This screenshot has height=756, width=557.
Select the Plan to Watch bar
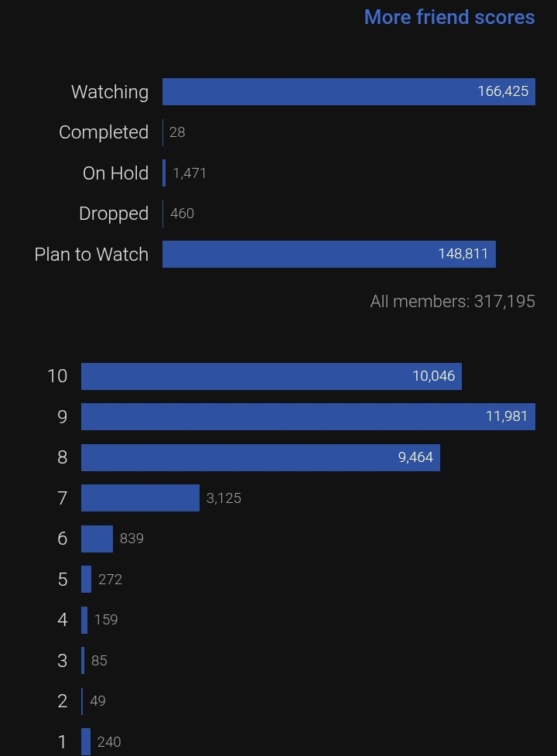tap(329, 254)
